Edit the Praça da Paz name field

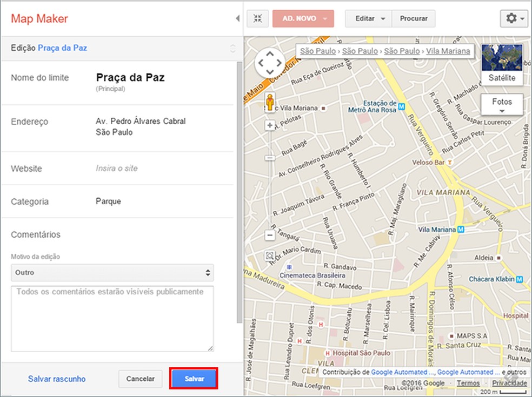130,78
